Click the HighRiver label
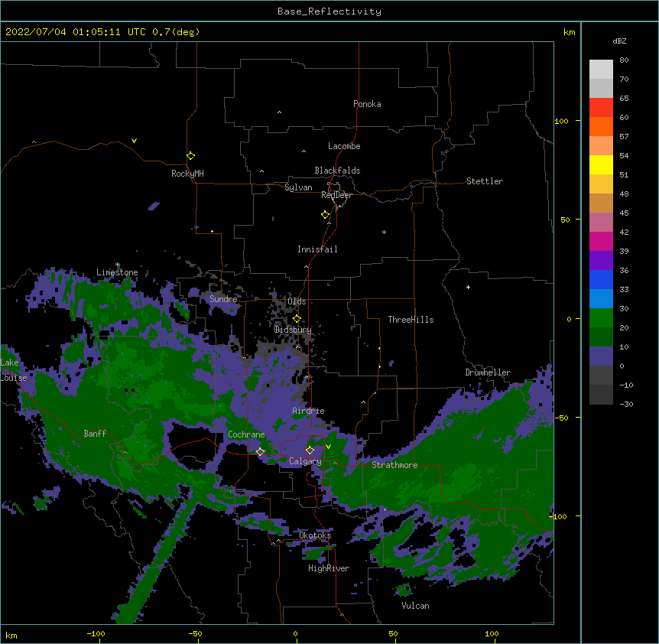This screenshot has height=644, width=659. [329, 568]
